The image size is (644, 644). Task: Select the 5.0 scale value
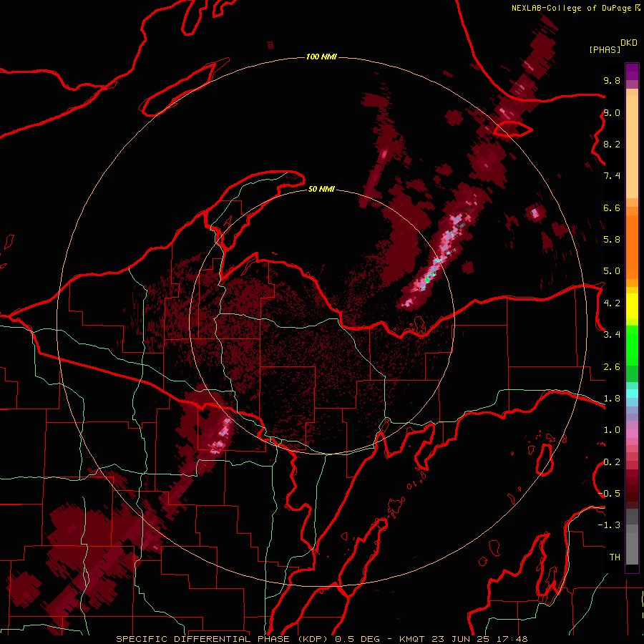pos(612,271)
